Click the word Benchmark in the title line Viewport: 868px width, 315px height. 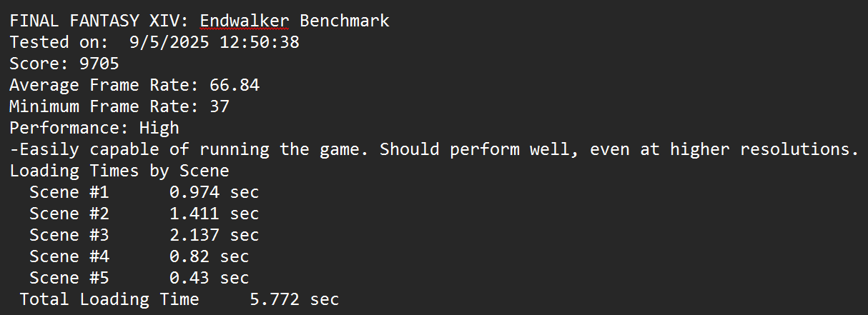(x=345, y=21)
